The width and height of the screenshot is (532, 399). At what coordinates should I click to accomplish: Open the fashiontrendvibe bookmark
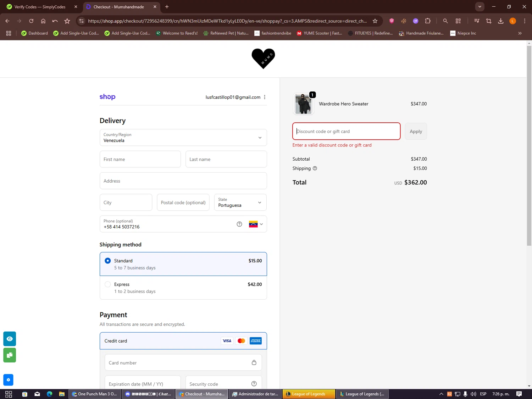pos(273,33)
